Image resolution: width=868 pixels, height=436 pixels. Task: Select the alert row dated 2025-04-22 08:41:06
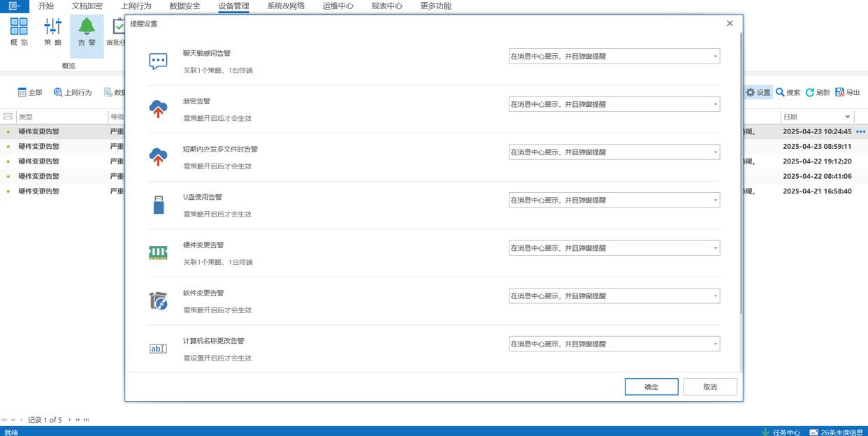[x=434, y=176]
